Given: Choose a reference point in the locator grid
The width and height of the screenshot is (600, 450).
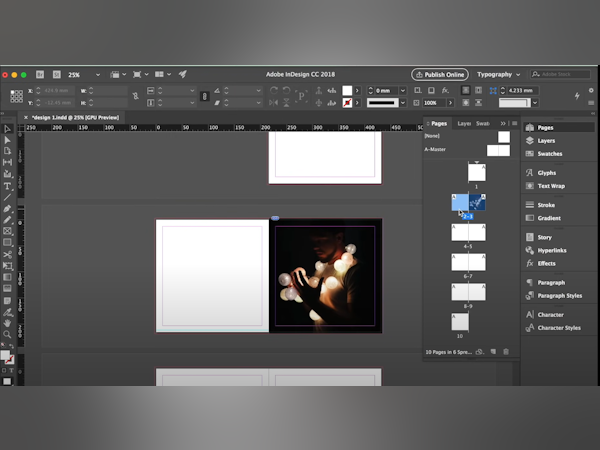Looking at the screenshot, I should (x=16, y=96).
